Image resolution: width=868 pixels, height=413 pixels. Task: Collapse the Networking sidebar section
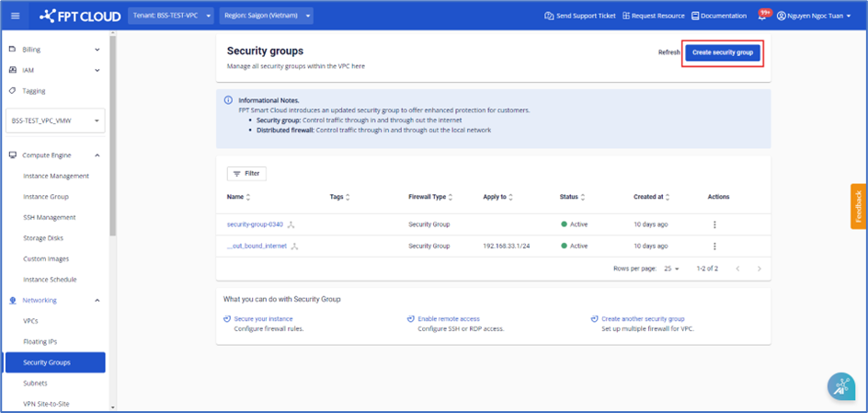[97, 300]
